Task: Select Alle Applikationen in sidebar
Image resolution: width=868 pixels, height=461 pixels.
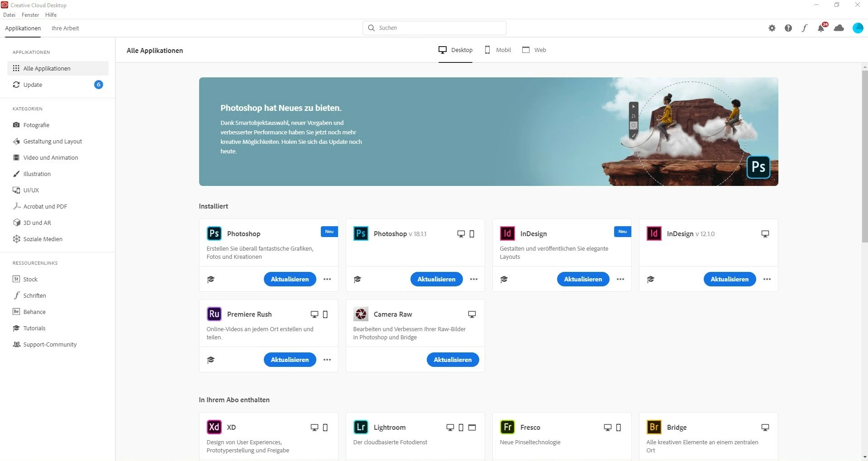Action: pyautogui.click(x=58, y=68)
